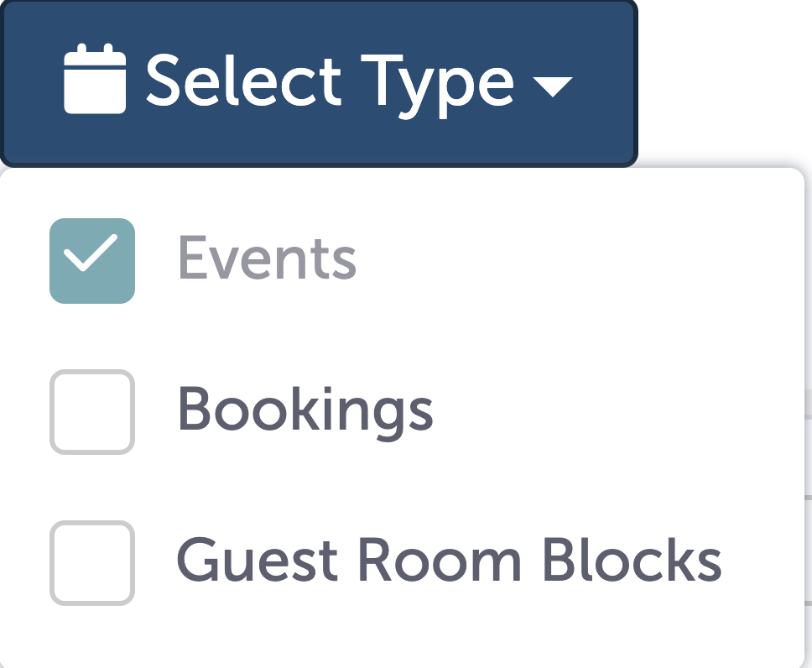This screenshot has height=668, width=812.
Task: Toggle off the teal checked Events box
Action: click(91, 260)
